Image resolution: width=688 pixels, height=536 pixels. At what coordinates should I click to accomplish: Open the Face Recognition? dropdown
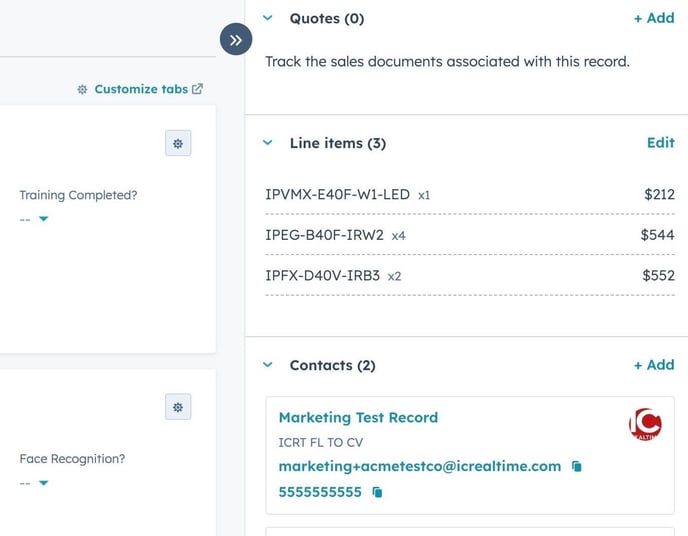tap(43, 483)
